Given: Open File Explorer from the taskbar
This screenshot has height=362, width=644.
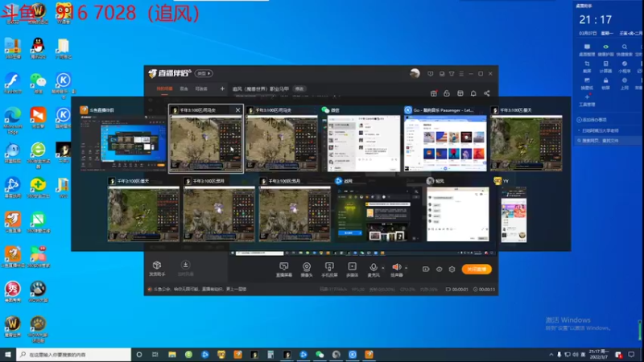Looking at the screenshot, I should click(x=171, y=355).
